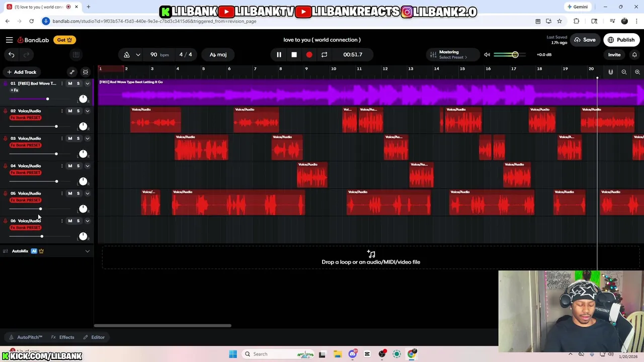Solo track 03 Voice/Audio
This screenshot has height=362, width=644.
tap(78, 138)
